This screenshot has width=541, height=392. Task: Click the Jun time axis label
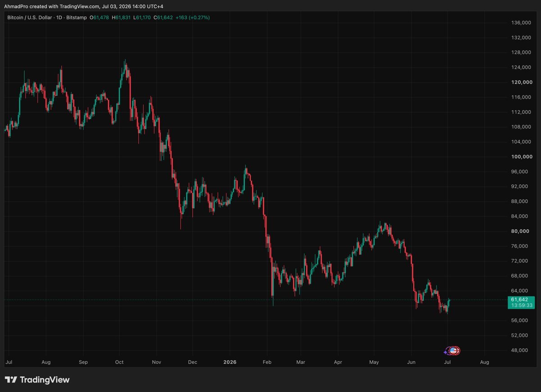411,362
